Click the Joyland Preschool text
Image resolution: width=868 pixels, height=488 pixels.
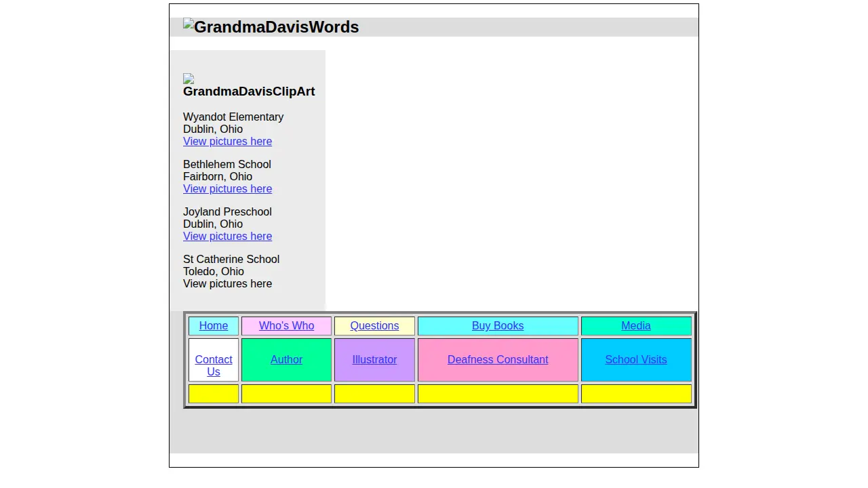pyautogui.click(x=227, y=212)
